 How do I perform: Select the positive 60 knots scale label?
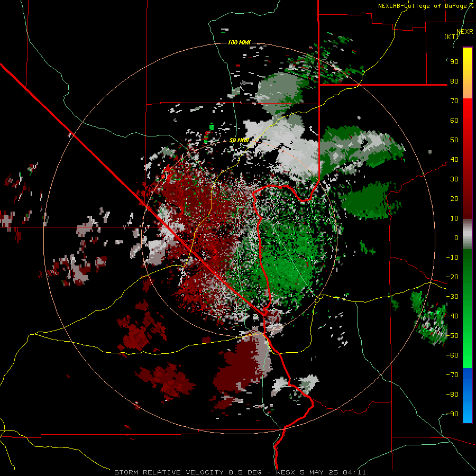(454, 120)
